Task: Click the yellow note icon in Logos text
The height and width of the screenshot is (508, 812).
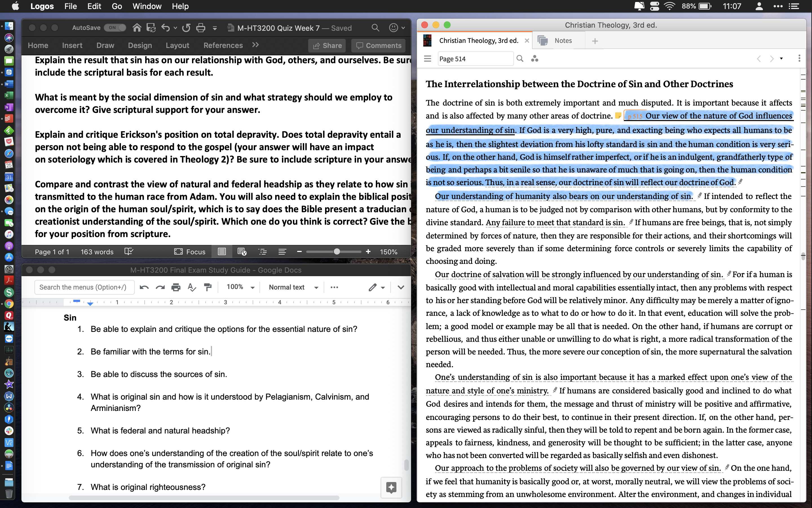Action: point(618,116)
